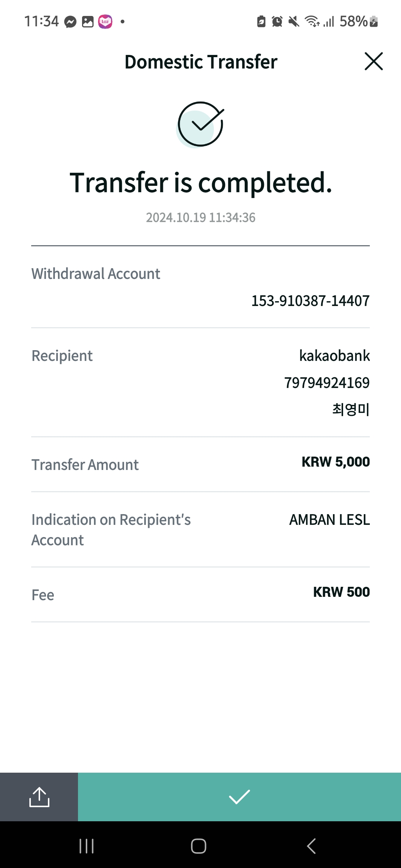Tap the alarm status icon
The width and height of the screenshot is (401, 868).
277,22
